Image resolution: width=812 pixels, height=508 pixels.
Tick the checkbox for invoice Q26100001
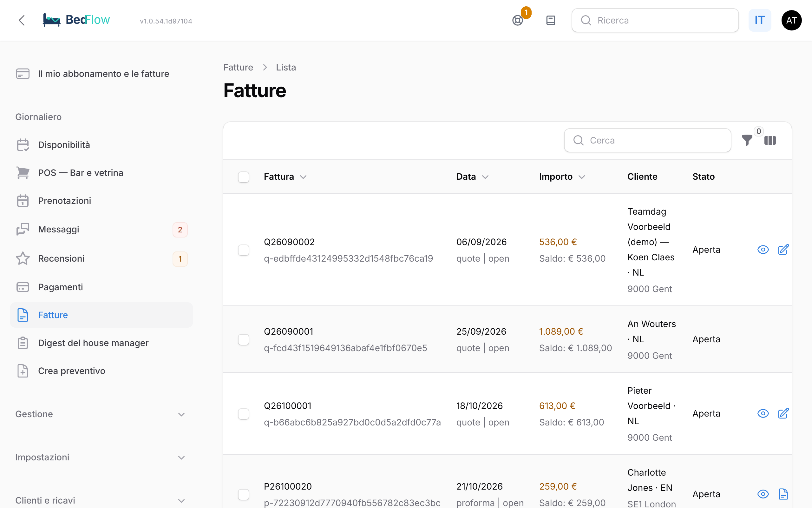pos(244,414)
